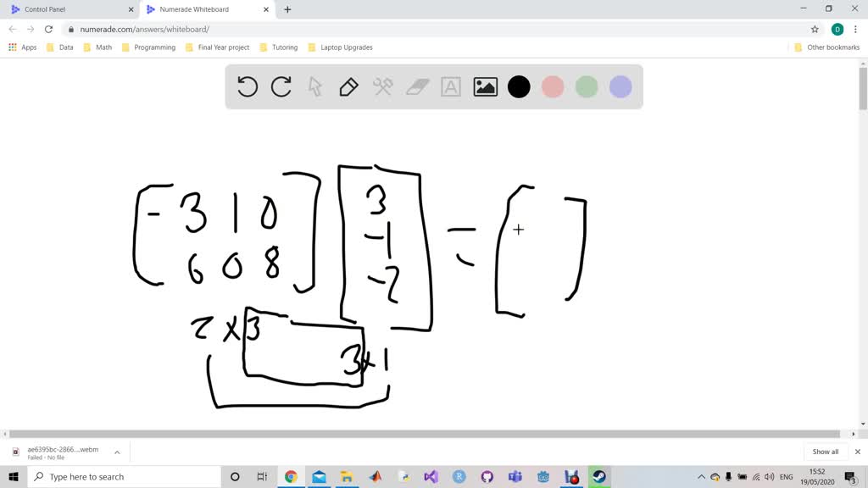The width and height of the screenshot is (868, 488).
Task: Click the Redo icon on the whiteboard toolbar
Action: (281, 86)
